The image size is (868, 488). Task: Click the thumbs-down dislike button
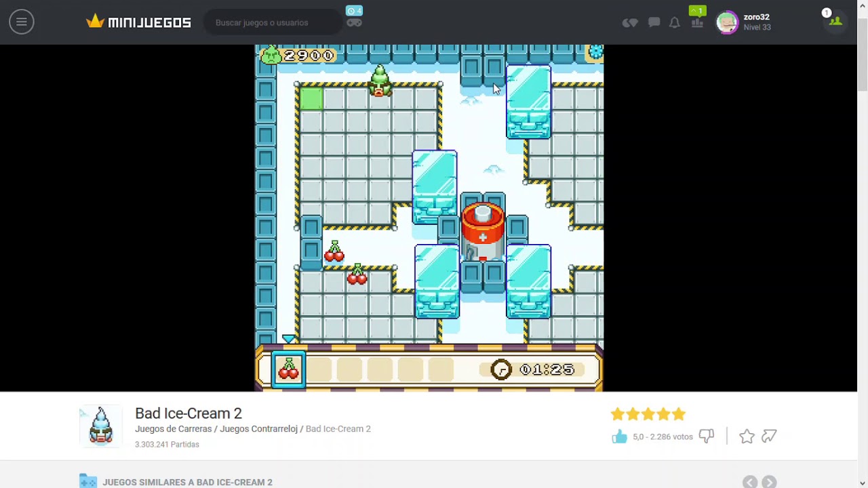[x=707, y=436]
